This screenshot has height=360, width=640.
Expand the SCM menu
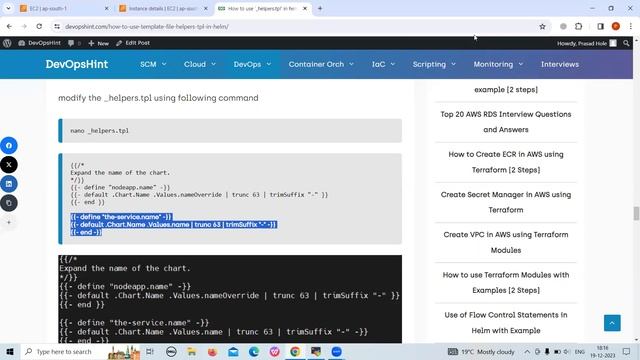153,64
